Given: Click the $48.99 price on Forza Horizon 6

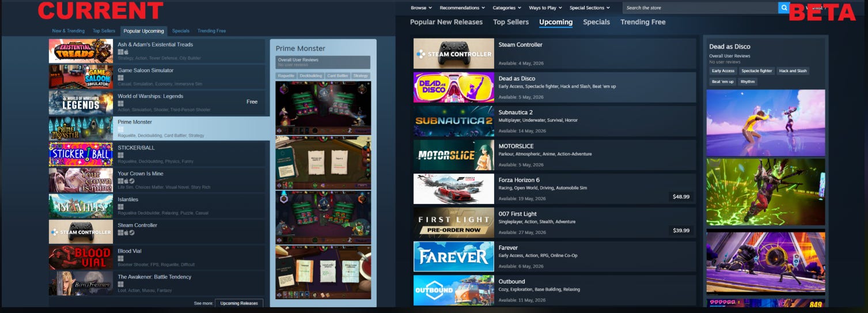Looking at the screenshot, I should 681,197.
